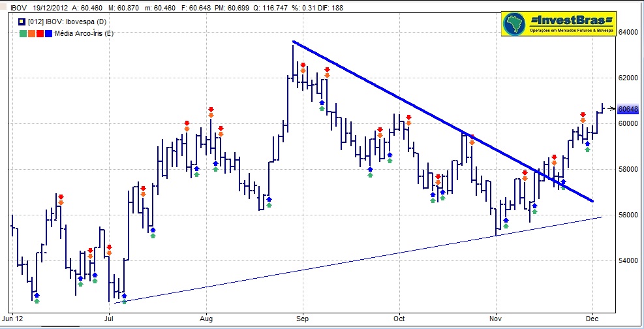Viewport: 644px width, 329px height.
Task: Click the IBOV Ibovespa legend square icon
Action: click(22, 22)
